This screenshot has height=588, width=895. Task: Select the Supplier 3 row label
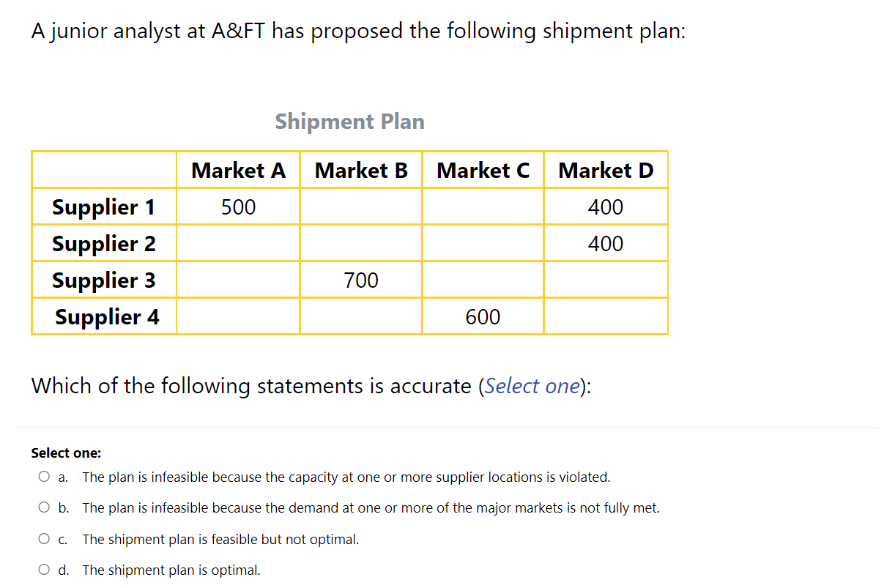click(x=104, y=280)
